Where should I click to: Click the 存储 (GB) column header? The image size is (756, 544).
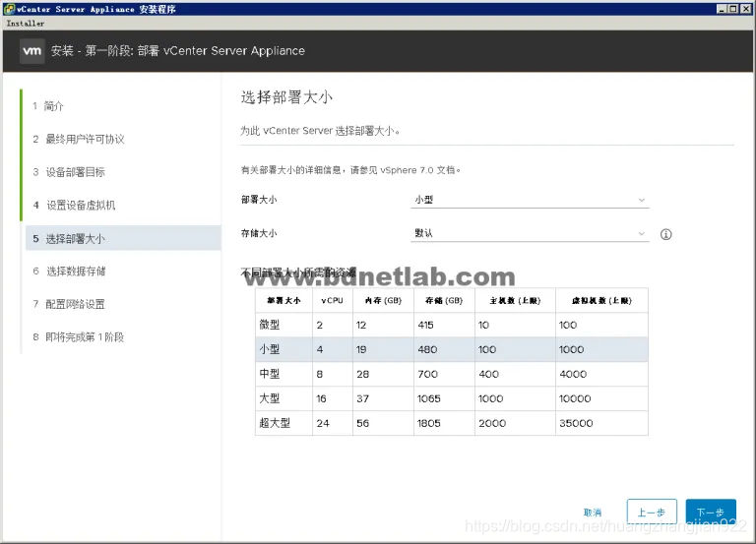[444, 301]
